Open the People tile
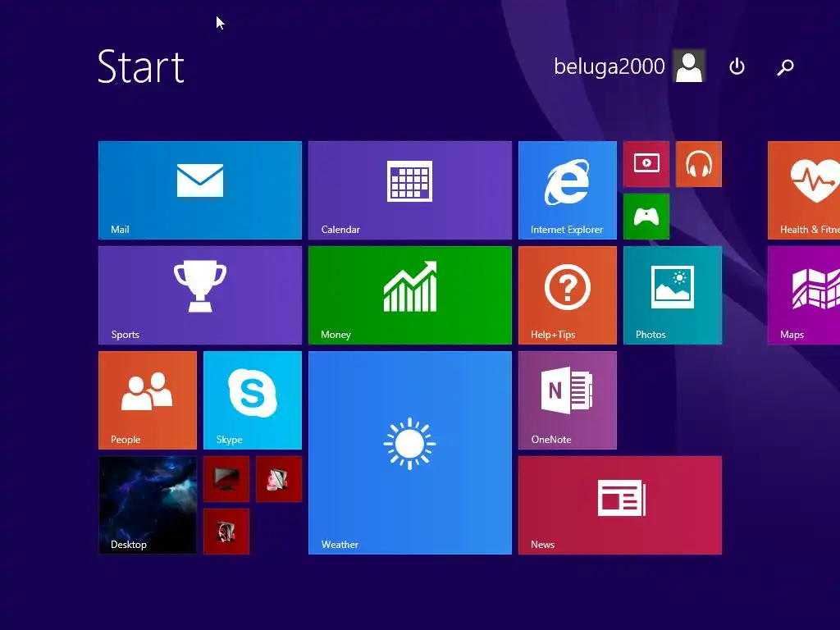840x630 pixels. point(148,400)
